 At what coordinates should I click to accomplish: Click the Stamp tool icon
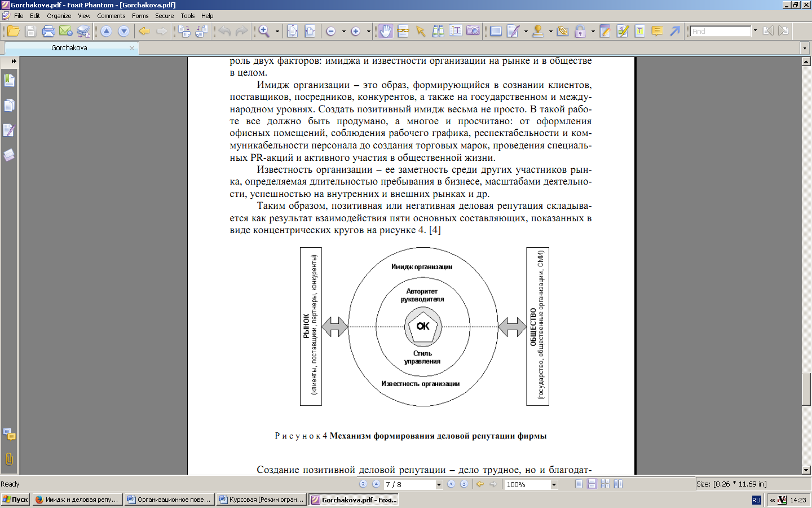[x=539, y=31]
